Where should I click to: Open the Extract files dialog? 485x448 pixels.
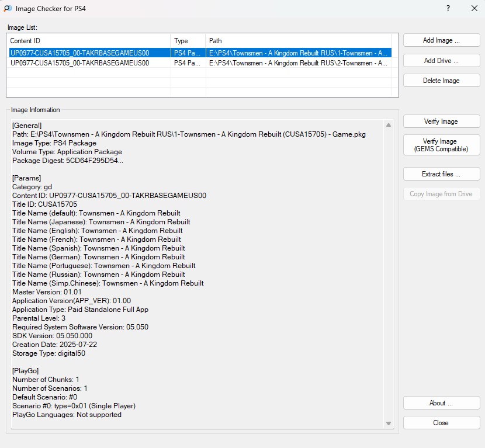[x=441, y=174]
